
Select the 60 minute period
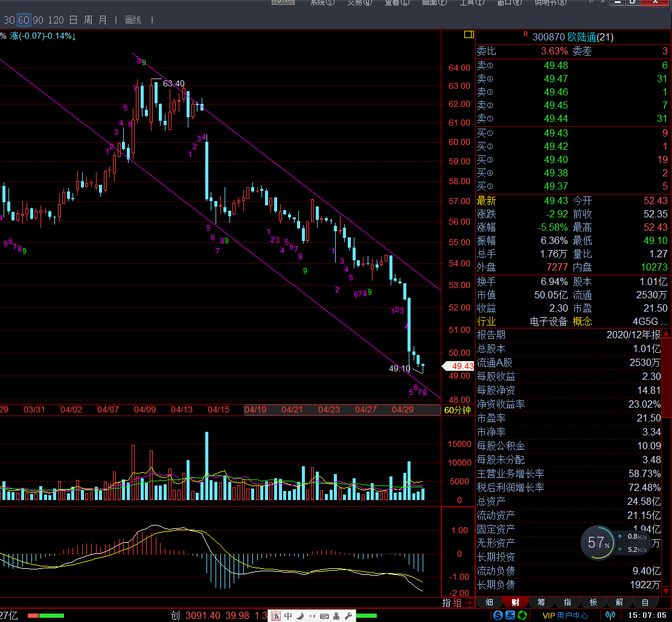click(x=24, y=20)
